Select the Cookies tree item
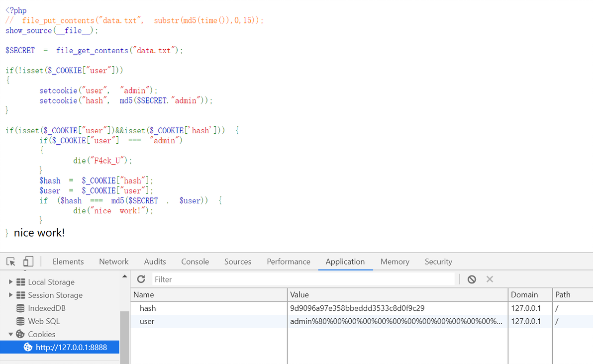The width and height of the screenshot is (593, 364). [x=42, y=334]
